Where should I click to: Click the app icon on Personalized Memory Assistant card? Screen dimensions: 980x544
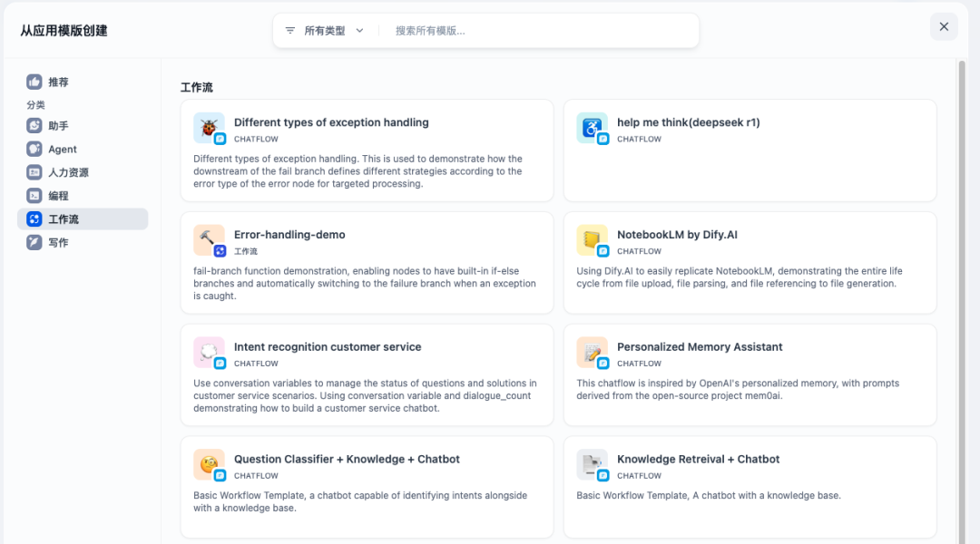(x=592, y=352)
